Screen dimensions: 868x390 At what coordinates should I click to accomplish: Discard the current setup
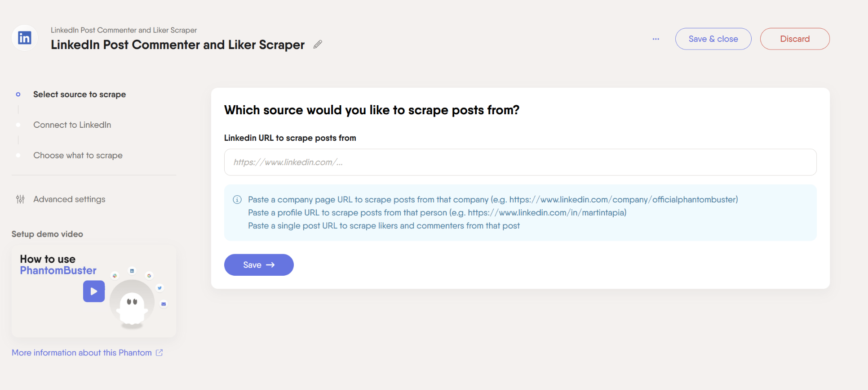(794, 39)
